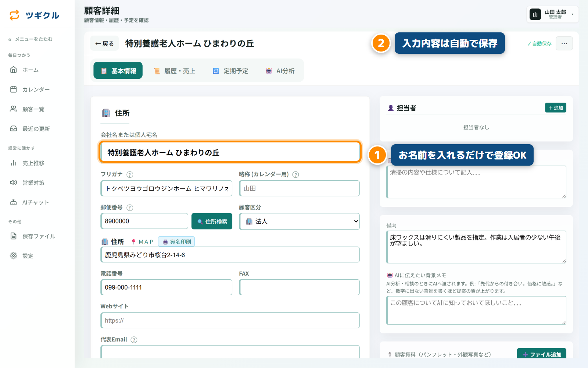Click the 最近の更新 inbox icon
The height and width of the screenshot is (368, 588).
pos(14,128)
